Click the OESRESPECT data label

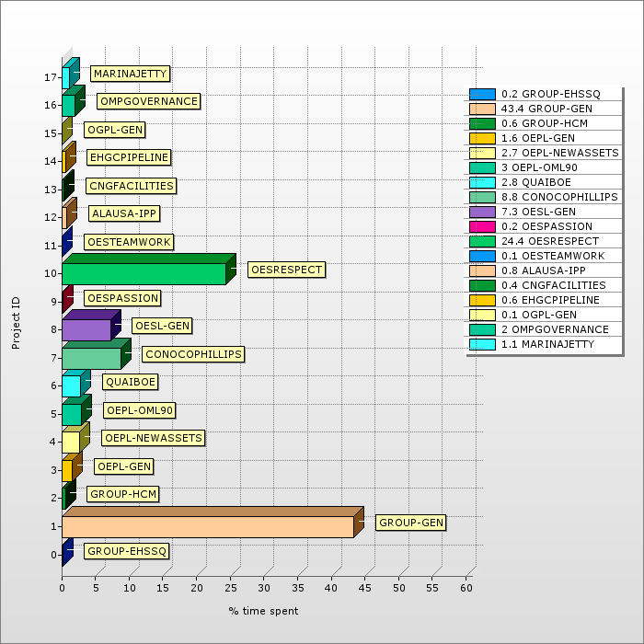tap(286, 270)
